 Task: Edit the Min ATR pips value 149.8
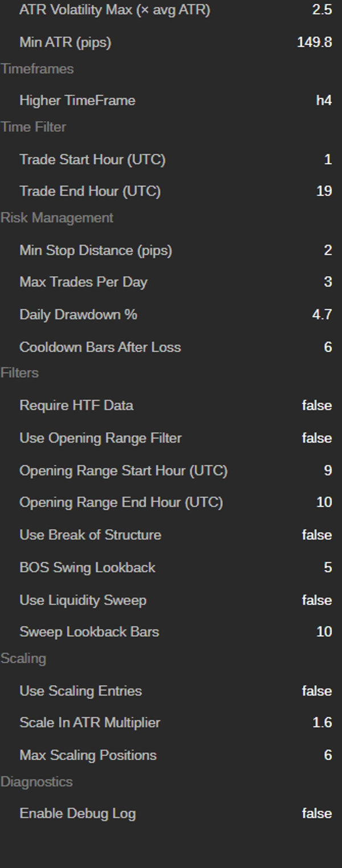(x=315, y=42)
